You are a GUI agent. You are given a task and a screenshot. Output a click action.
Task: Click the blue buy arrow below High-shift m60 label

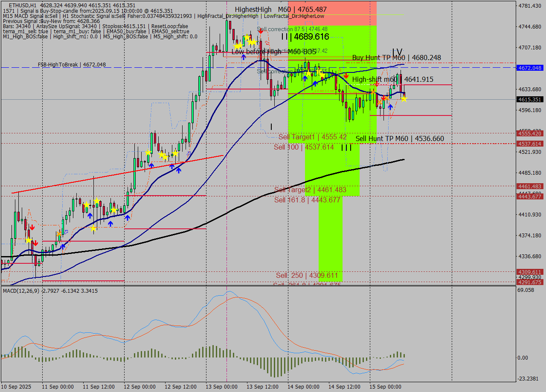point(390,107)
